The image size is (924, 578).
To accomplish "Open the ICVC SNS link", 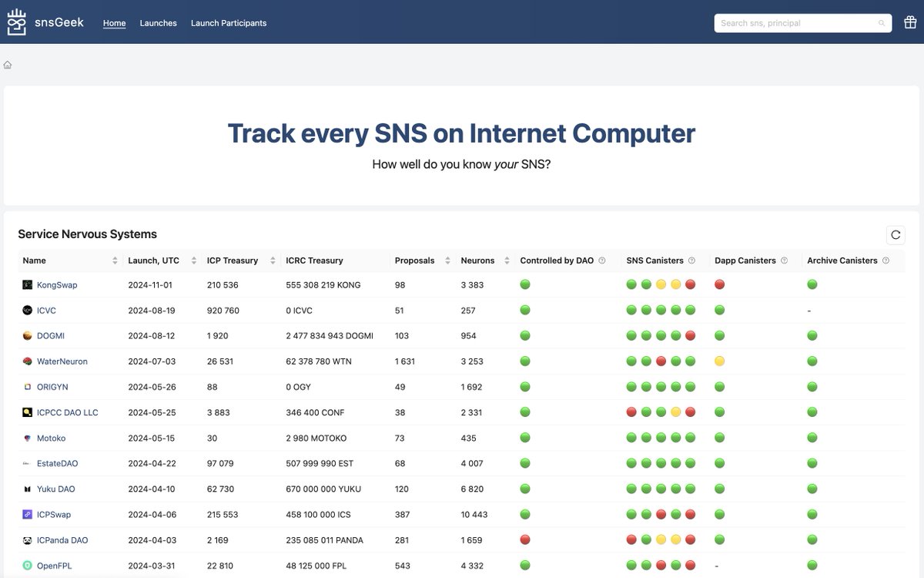I will tap(46, 311).
